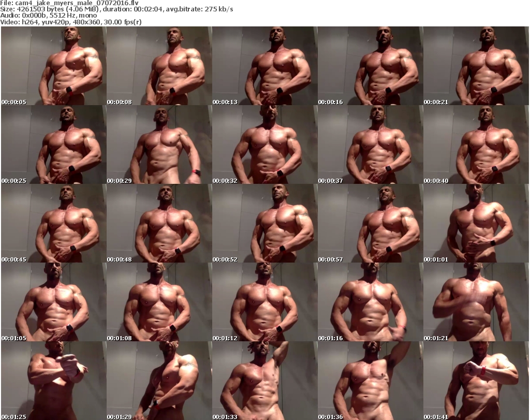Open the frame at 00:00:40
The height and width of the screenshot is (420, 530).
476,144
